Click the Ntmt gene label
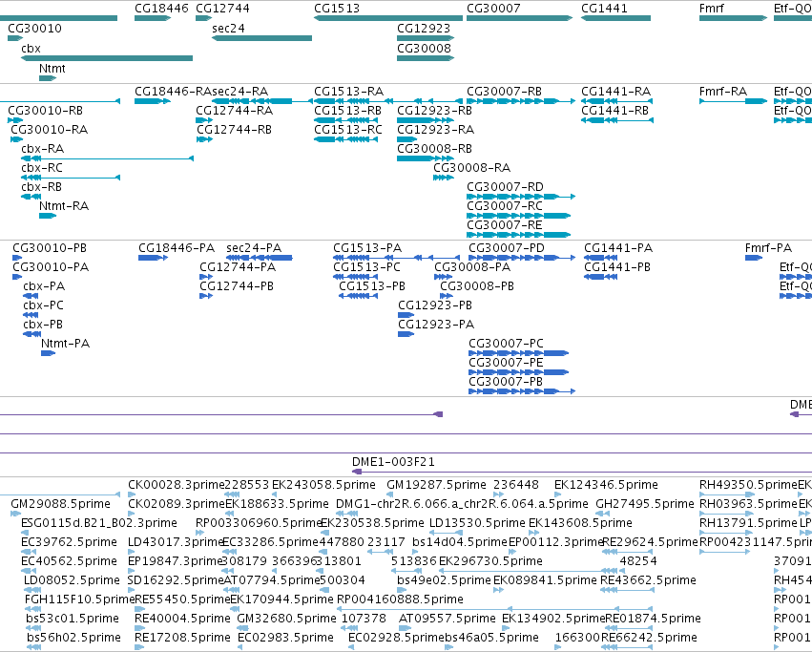Image resolution: width=812 pixels, height=652 pixels. click(52, 69)
